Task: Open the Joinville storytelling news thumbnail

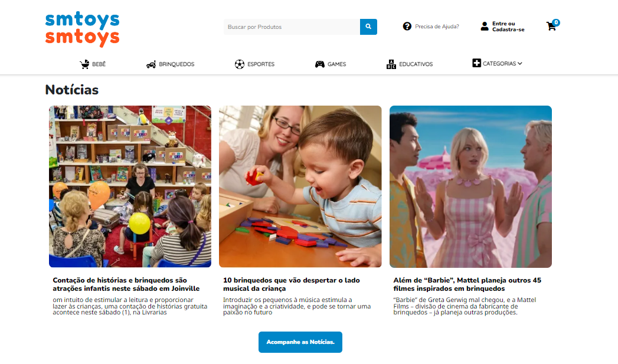Action: [x=130, y=186]
